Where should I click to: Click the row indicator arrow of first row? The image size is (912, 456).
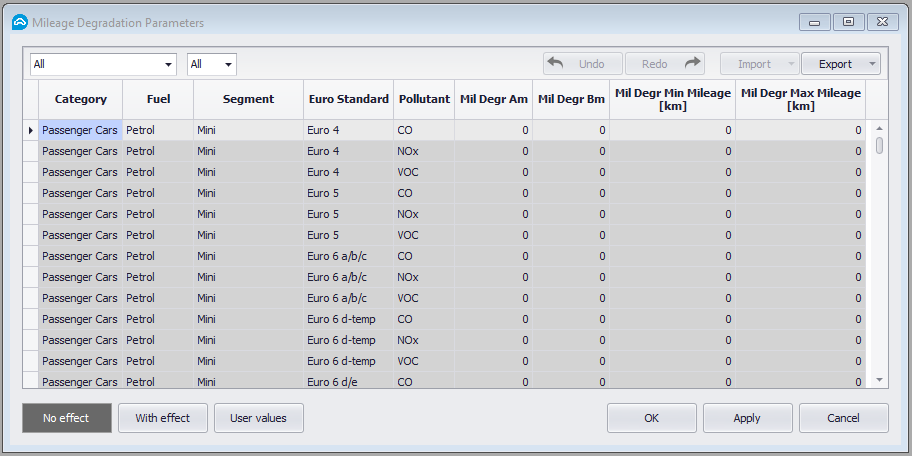pos(31,130)
